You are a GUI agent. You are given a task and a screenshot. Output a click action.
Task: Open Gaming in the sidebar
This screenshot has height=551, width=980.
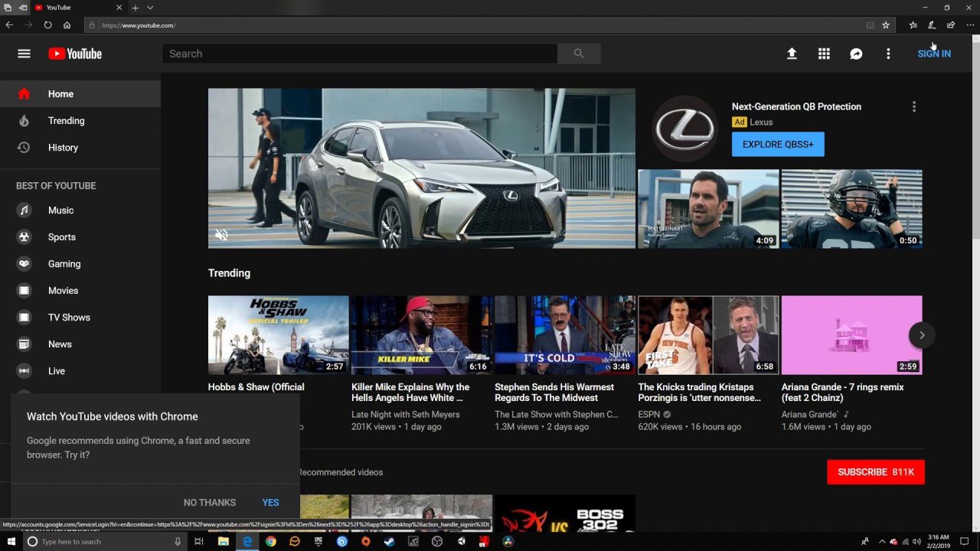pos(80,264)
